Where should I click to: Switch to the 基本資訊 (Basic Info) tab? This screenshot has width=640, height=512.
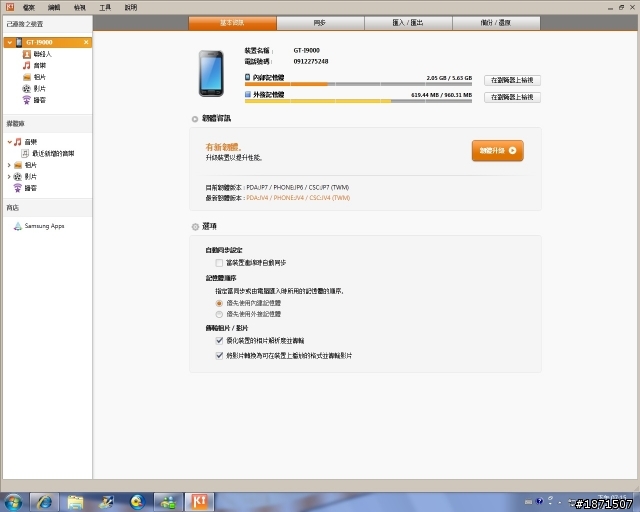pyautogui.click(x=232, y=23)
